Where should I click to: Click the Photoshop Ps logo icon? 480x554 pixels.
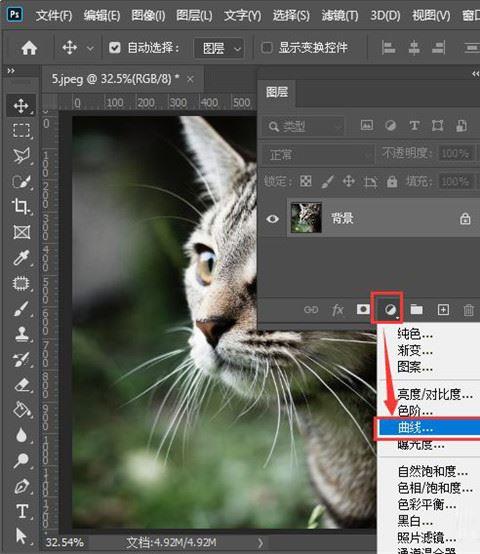pyautogui.click(x=15, y=14)
